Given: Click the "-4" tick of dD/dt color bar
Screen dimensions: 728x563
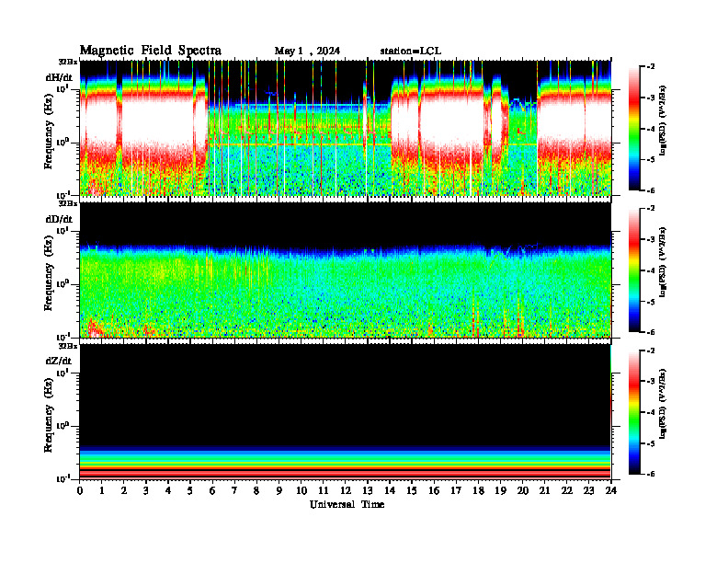Looking at the screenshot, I should [x=652, y=270].
